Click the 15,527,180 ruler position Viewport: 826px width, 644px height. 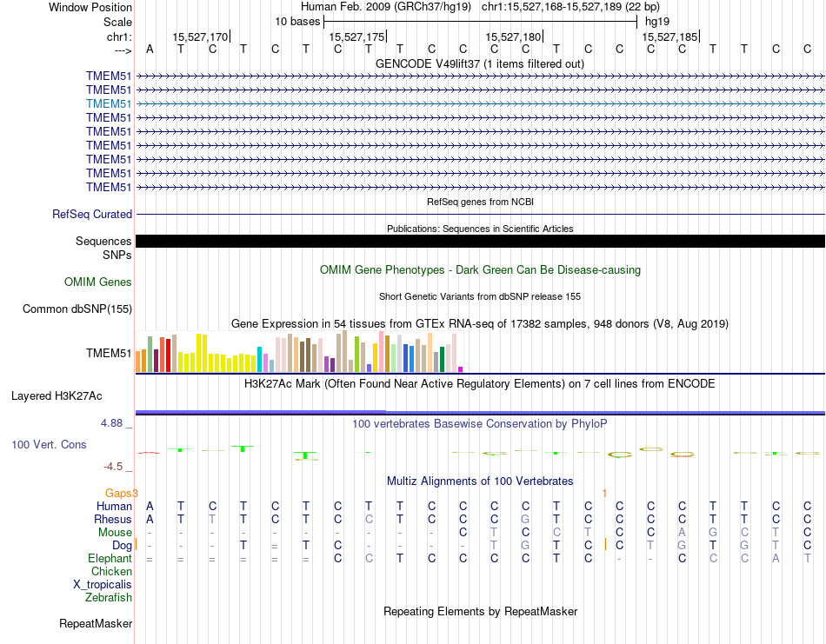[x=513, y=37]
